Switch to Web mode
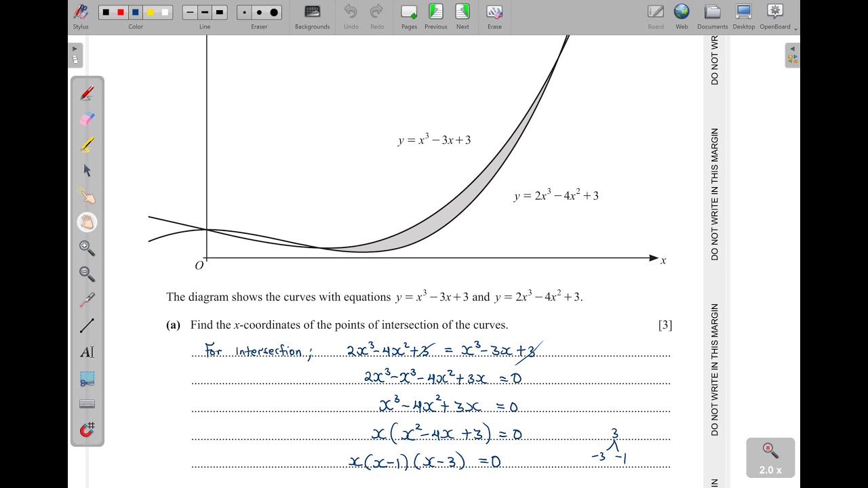The image size is (868, 488). point(682,17)
